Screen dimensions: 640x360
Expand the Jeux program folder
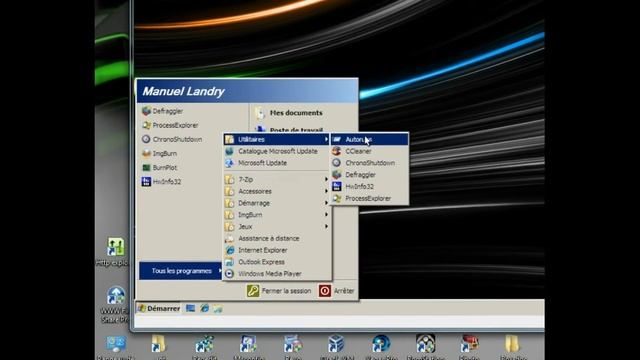pyautogui.click(x=277, y=227)
